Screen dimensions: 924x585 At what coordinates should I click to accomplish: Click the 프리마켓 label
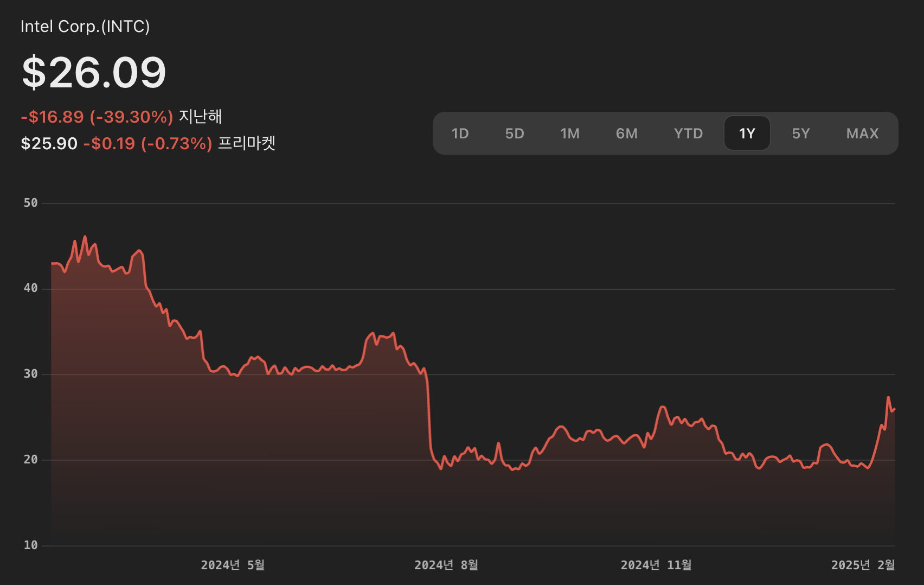[247, 143]
